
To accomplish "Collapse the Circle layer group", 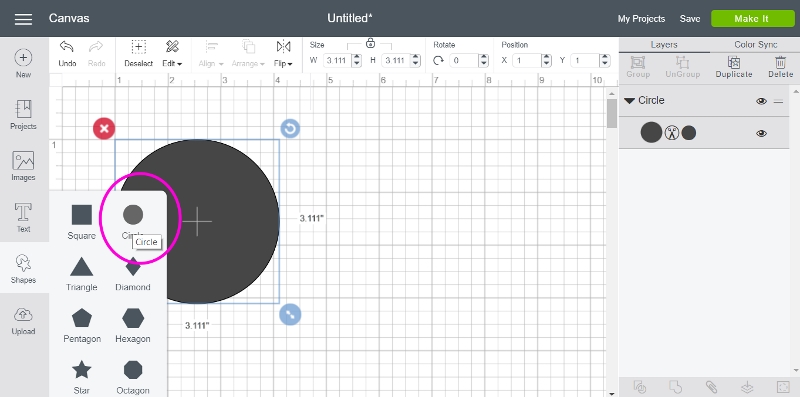I will click(630, 101).
